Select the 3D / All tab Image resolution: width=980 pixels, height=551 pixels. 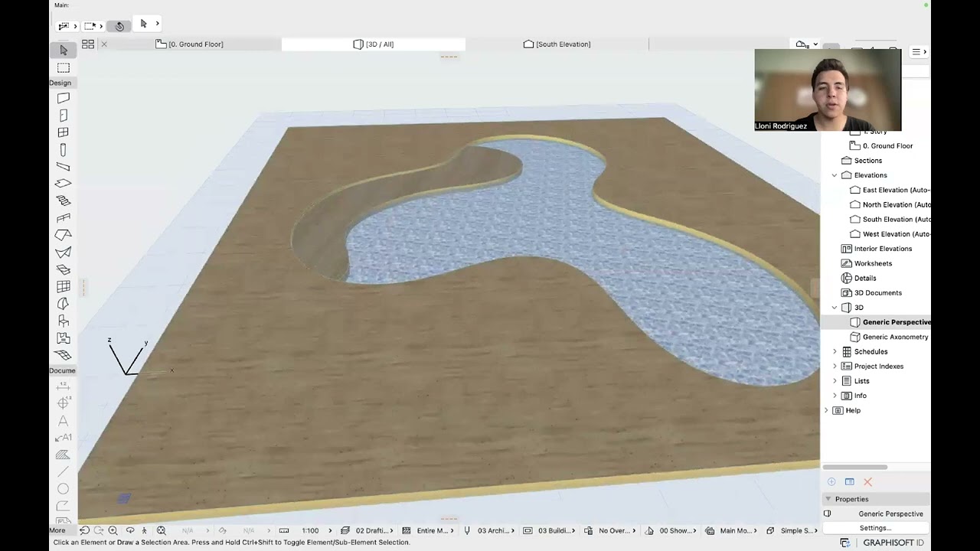(374, 44)
